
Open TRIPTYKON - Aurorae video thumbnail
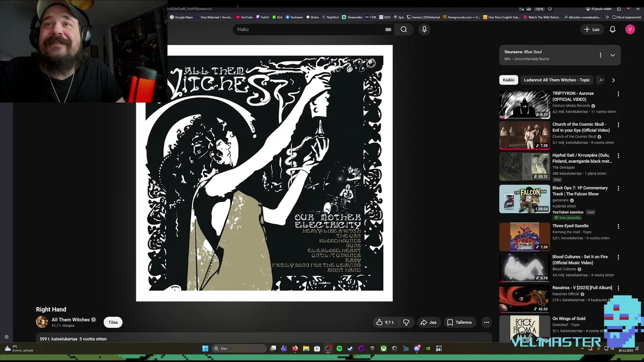click(525, 104)
